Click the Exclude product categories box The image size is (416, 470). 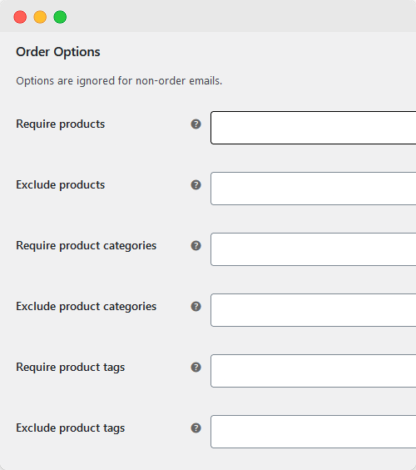pos(313,310)
